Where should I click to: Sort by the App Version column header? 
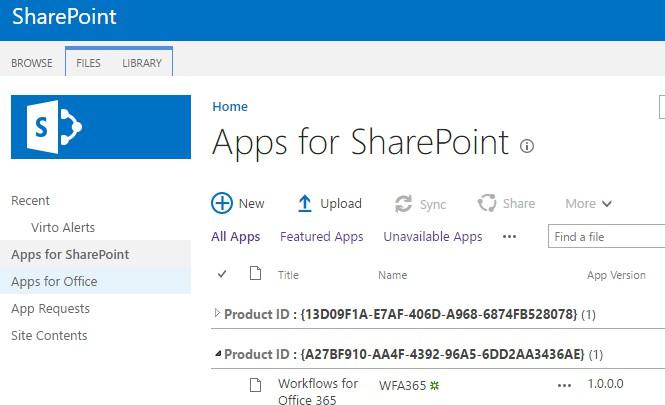tap(616, 275)
